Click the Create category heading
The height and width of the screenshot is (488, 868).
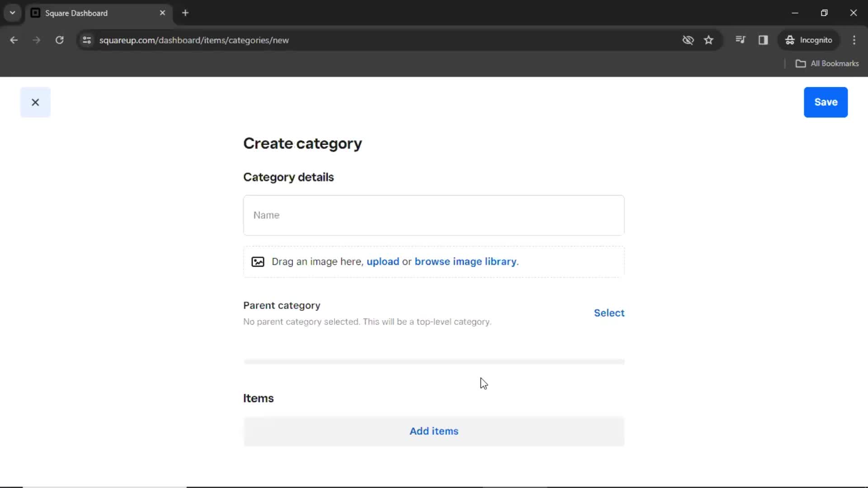coord(302,144)
